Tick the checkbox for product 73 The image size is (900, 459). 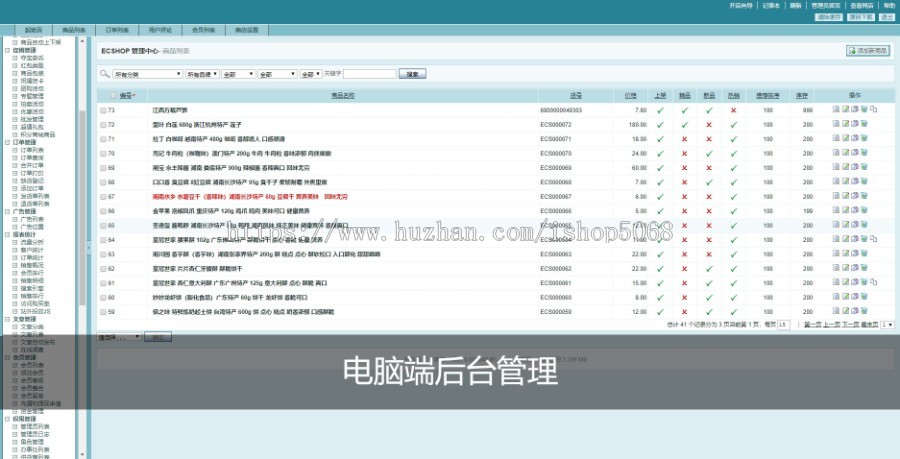[x=103, y=110]
